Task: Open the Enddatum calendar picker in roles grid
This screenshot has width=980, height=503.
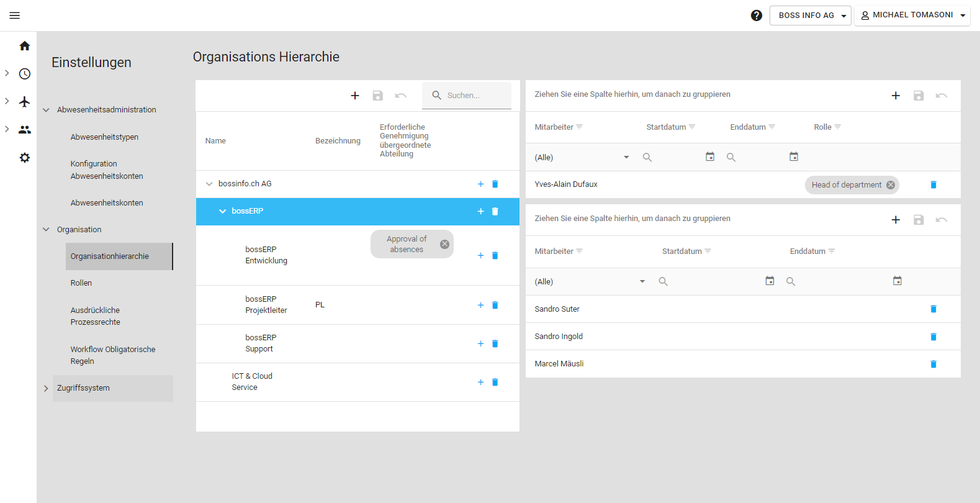Action: (794, 156)
